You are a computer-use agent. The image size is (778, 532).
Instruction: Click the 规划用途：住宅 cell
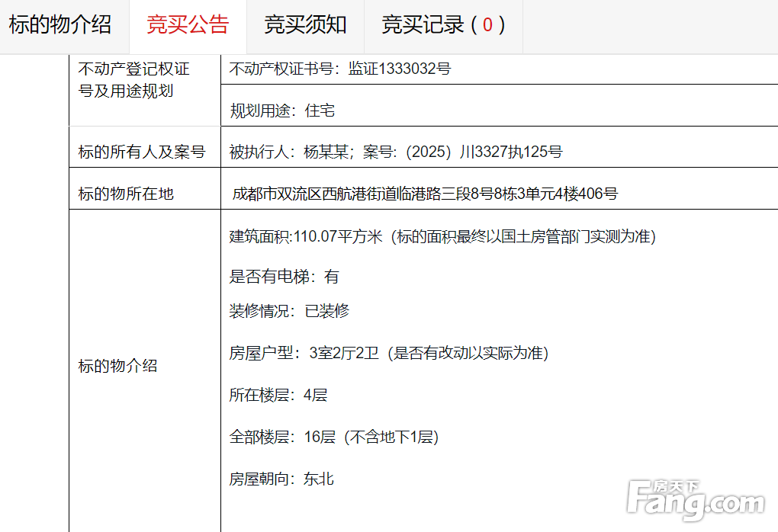point(282,111)
